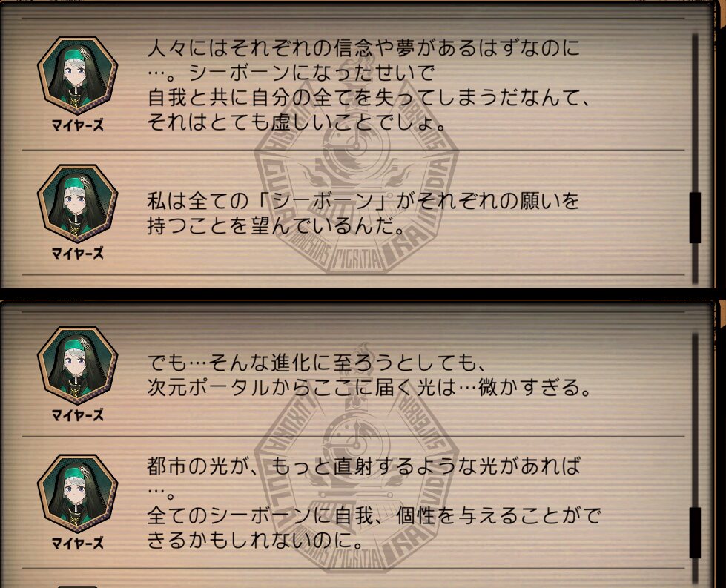Click scrollbar track above the upper log's thumb
726x588 pixels.
click(x=695, y=113)
